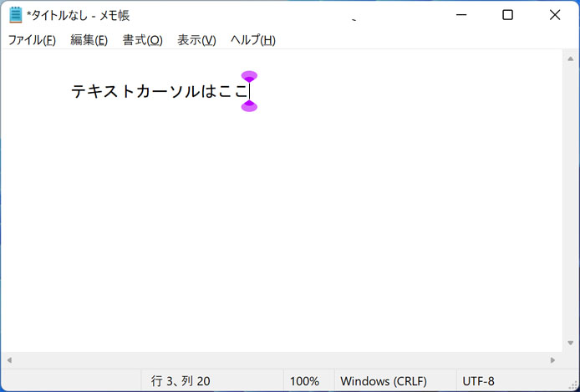Open the ファイル(F) menu
The width and height of the screenshot is (580, 392).
32,40
